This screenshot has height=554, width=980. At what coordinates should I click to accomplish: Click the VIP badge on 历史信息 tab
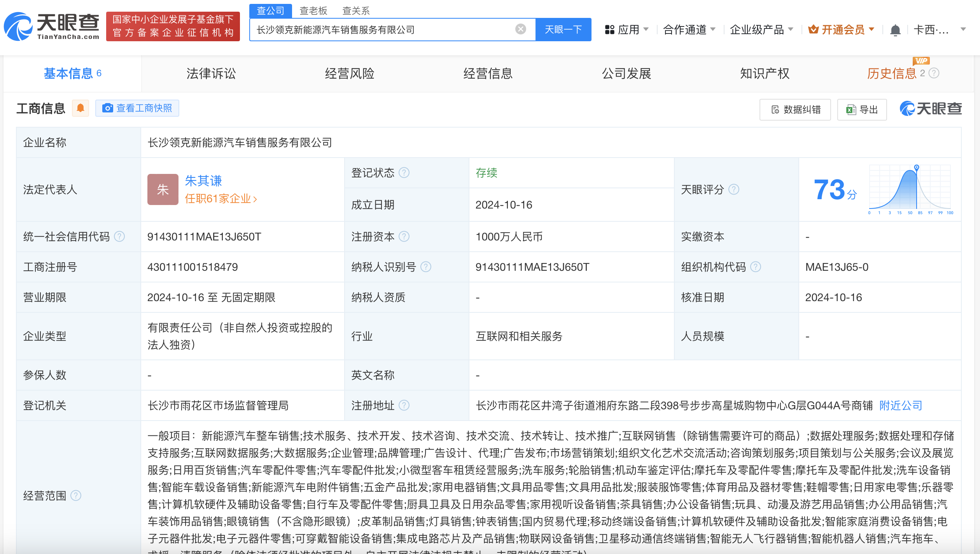click(920, 61)
